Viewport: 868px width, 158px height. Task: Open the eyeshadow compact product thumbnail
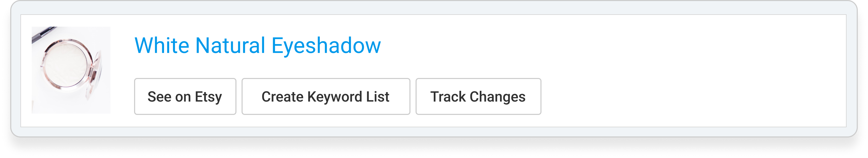[x=71, y=70]
